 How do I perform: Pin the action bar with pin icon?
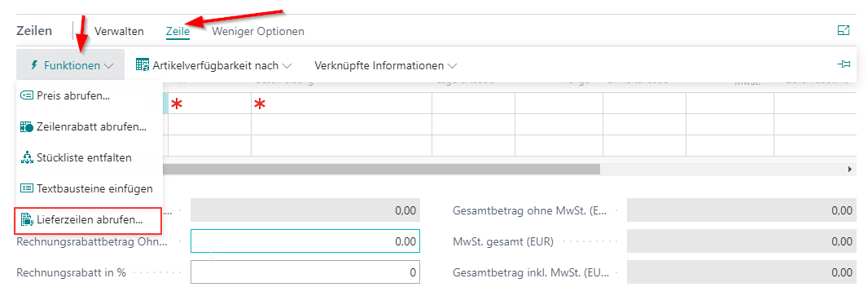[x=843, y=65]
